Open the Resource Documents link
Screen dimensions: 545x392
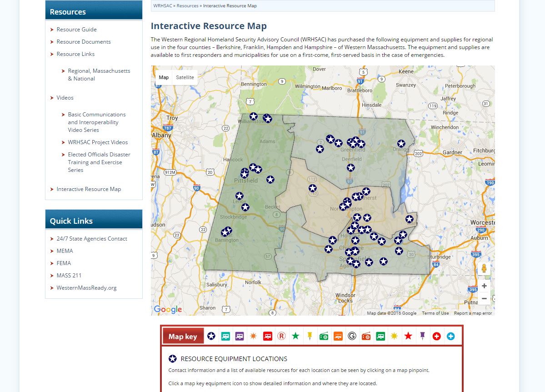(x=84, y=42)
